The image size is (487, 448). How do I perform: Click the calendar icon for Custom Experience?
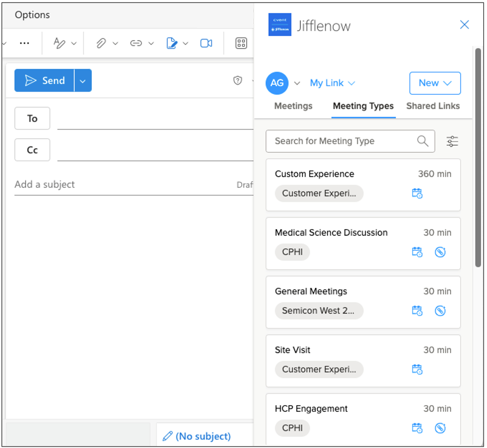click(417, 193)
